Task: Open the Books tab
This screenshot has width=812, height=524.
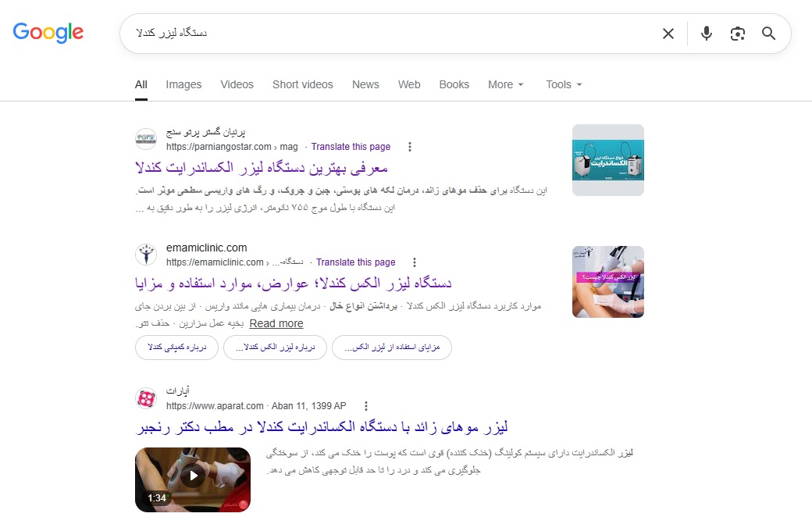Action: coord(454,84)
